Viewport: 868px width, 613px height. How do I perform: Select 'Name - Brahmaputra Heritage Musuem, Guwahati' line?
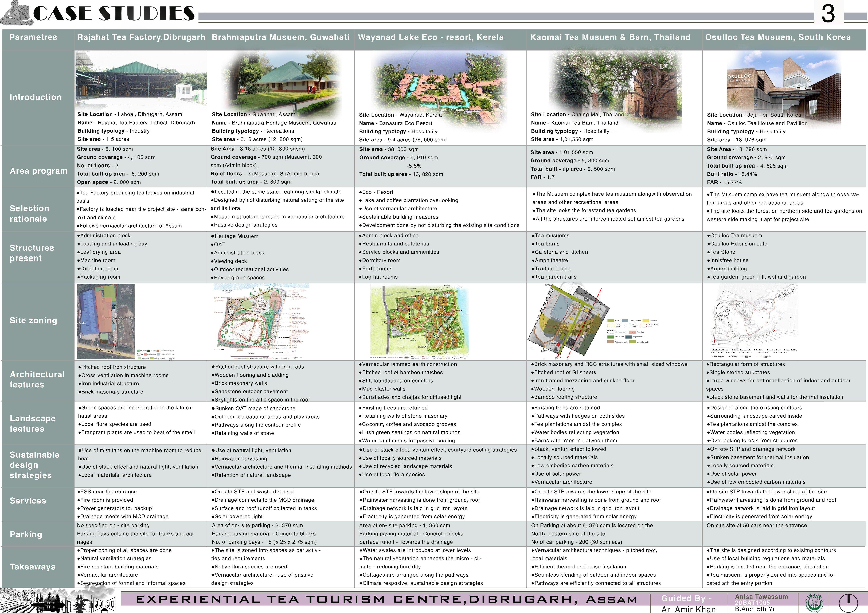point(274,123)
